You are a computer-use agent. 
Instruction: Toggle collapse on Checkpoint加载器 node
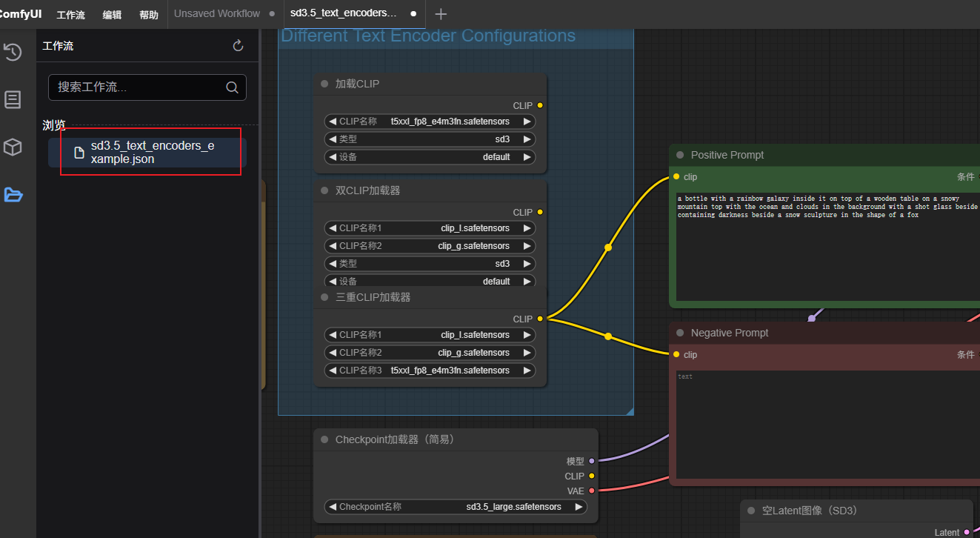click(x=324, y=440)
